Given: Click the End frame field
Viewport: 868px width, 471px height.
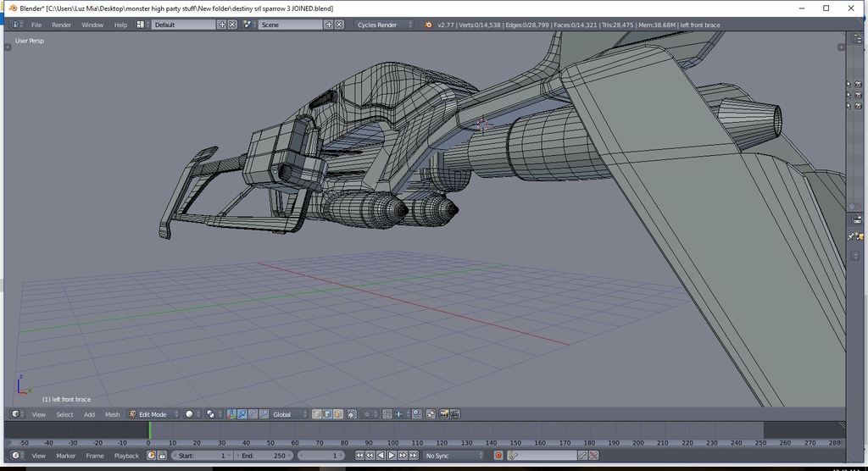Looking at the screenshot, I should click(x=264, y=456).
